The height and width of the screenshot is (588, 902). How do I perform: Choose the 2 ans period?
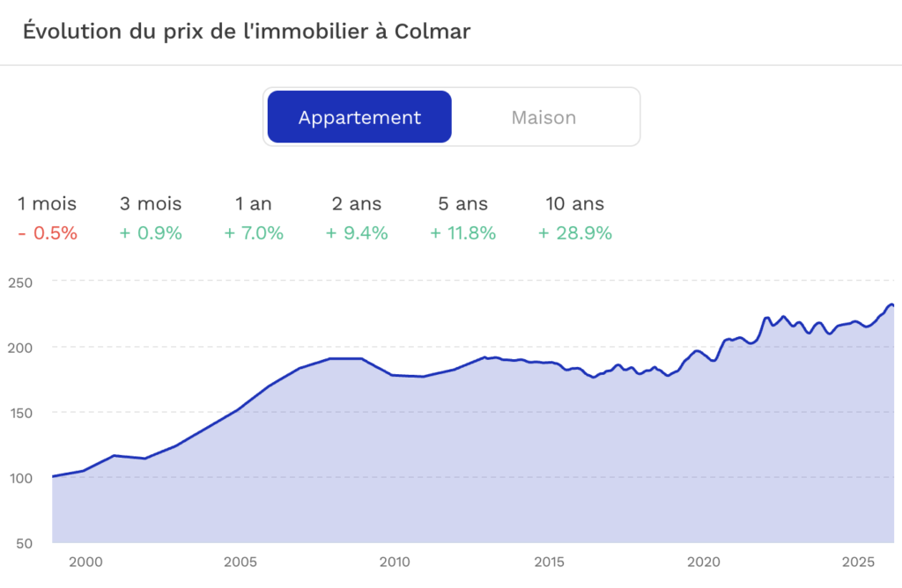(357, 203)
